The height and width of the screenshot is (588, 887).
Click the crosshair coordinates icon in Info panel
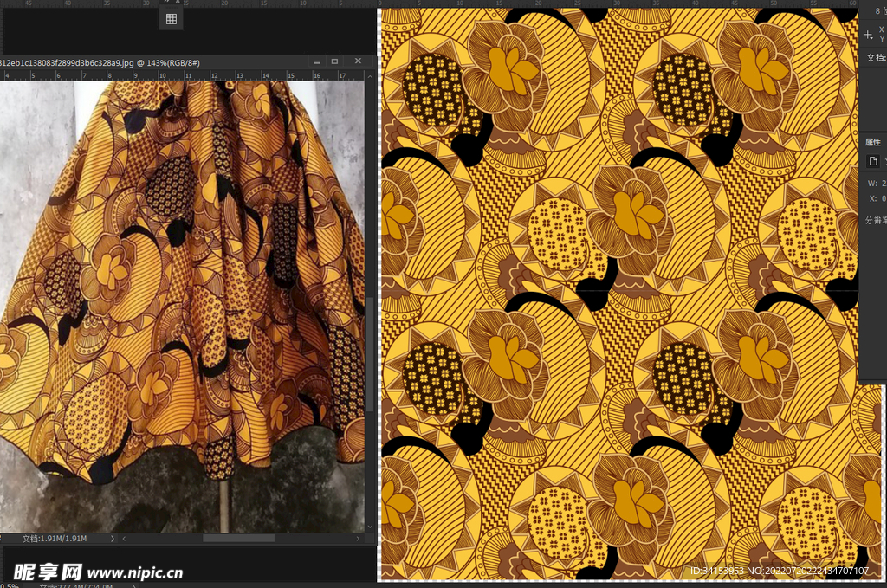coord(868,35)
